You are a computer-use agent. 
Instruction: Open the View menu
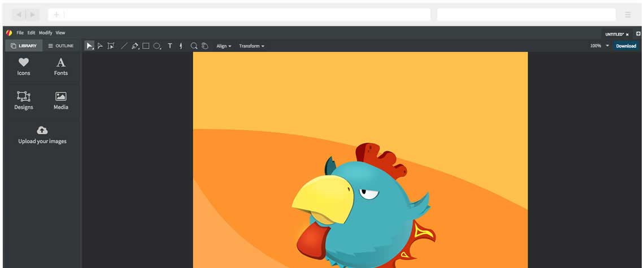tap(60, 33)
